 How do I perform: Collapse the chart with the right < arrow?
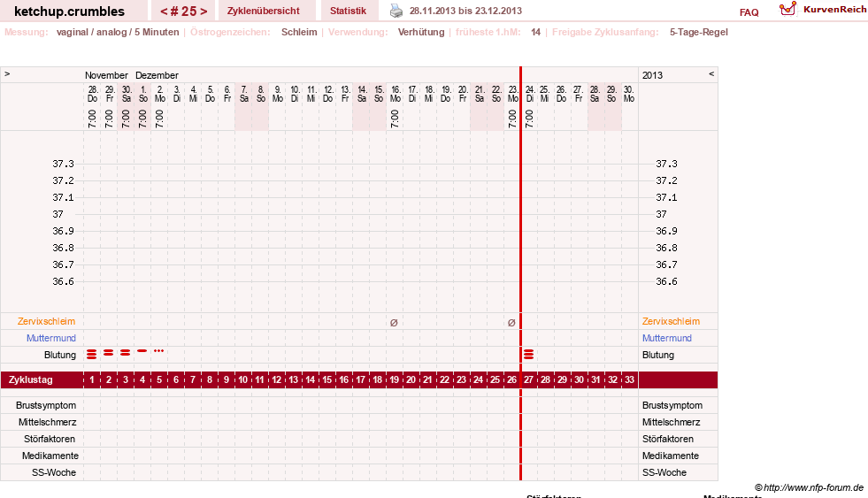tap(711, 73)
